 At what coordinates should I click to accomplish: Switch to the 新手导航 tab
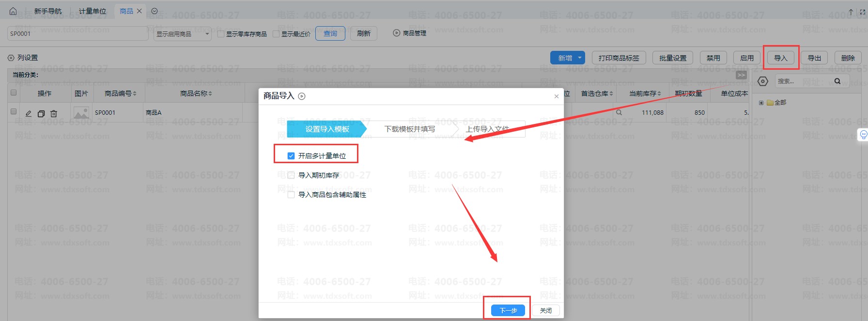pos(48,11)
